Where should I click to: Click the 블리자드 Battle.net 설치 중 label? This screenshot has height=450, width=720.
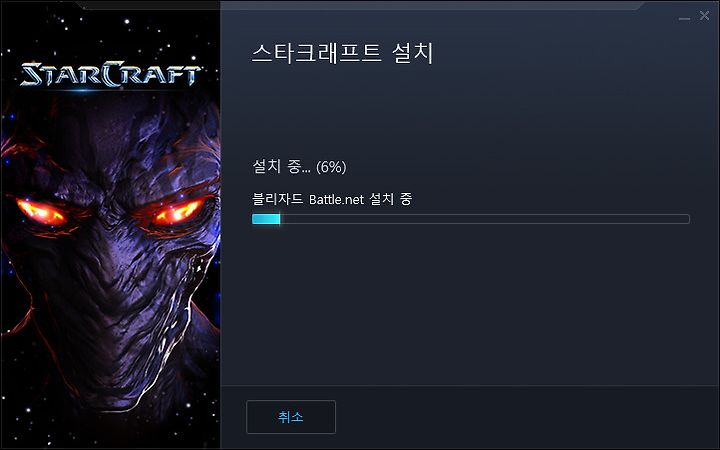(332, 199)
